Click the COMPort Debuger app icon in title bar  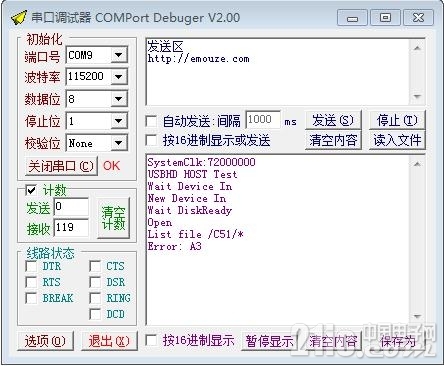(x=19, y=17)
